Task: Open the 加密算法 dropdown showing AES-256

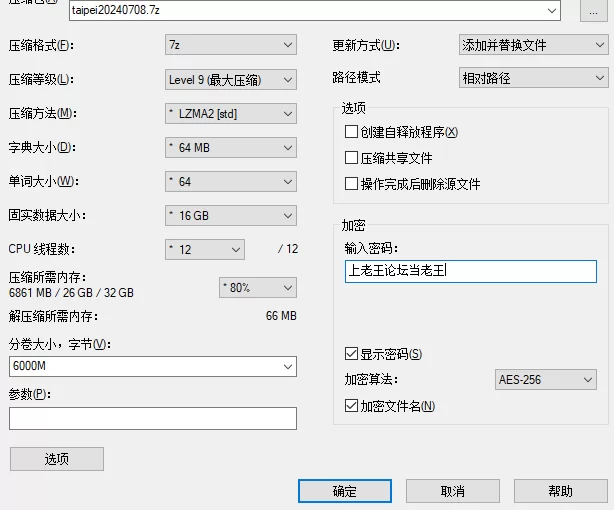Action: (546, 380)
